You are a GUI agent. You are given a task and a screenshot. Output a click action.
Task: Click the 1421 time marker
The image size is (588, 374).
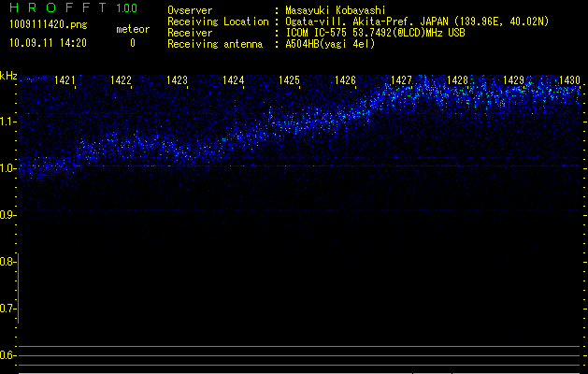(65, 81)
